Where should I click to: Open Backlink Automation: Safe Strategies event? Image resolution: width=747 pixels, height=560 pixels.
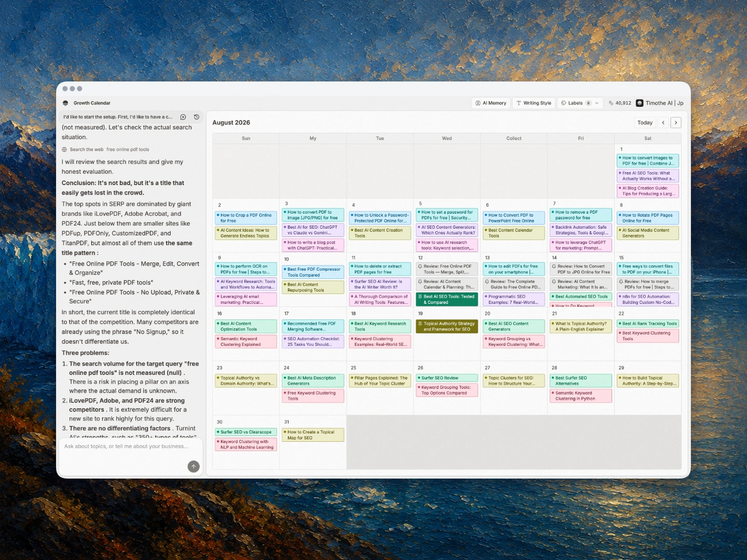pyautogui.click(x=580, y=230)
